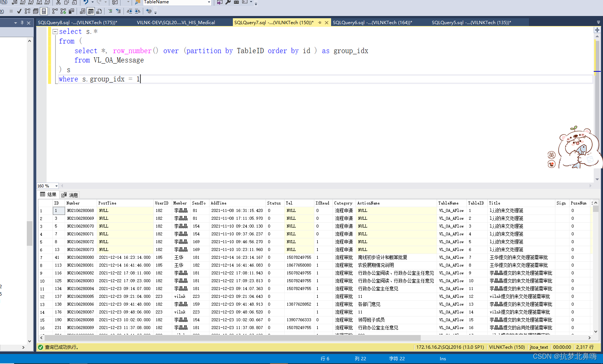Screen dimensions: 603x364
Task: Click the editor split window handle
Action: pos(597,30)
